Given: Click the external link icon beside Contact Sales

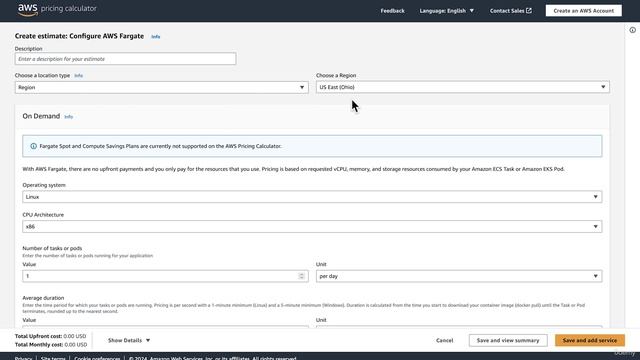Looking at the screenshot, I should (x=529, y=11).
